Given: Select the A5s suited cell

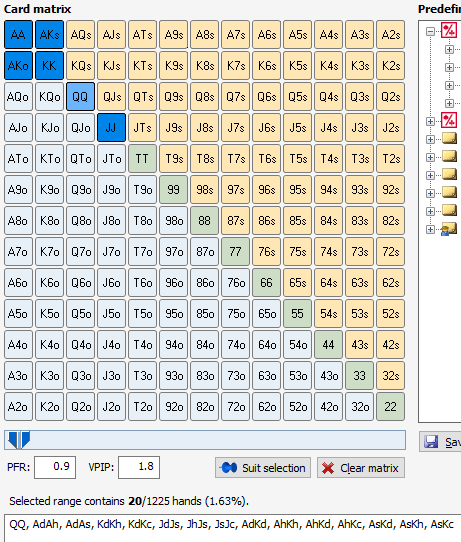Looking at the screenshot, I should pos(298,35).
